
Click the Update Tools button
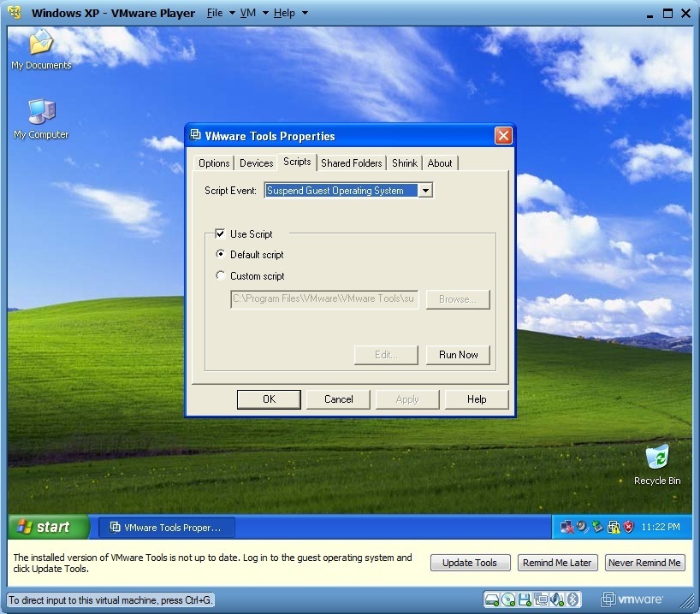point(470,563)
